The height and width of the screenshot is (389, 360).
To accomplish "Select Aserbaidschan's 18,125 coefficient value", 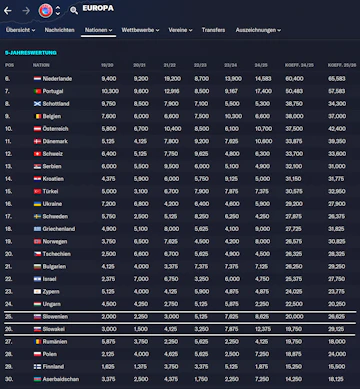I will pyautogui.click(x=336, y=379).
